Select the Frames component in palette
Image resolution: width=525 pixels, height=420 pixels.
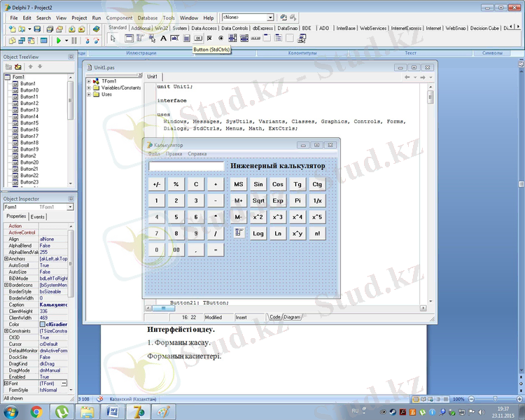coord(129,38)
